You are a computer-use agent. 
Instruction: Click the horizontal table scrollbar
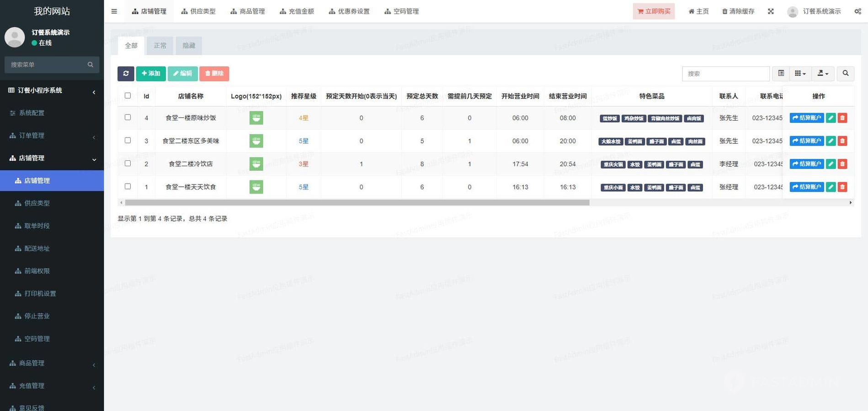[x=357, y=202]
